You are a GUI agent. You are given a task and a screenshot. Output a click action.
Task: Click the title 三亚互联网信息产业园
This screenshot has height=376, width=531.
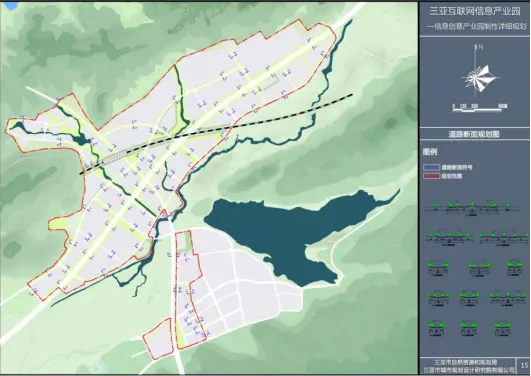click(475, 12)
